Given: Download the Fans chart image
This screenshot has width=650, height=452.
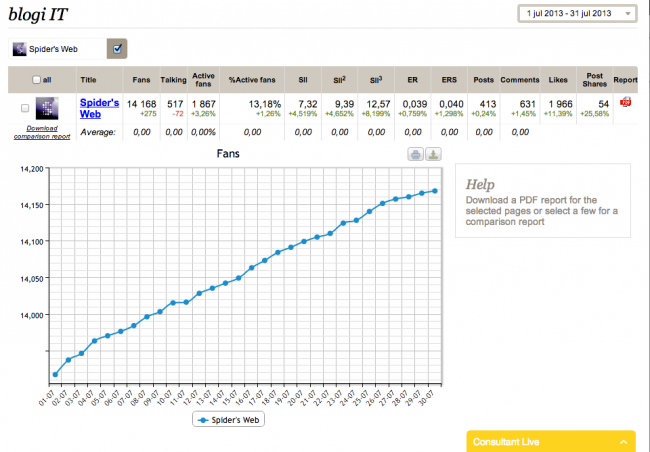Looking at the screenshot, I should pos(433,155).
